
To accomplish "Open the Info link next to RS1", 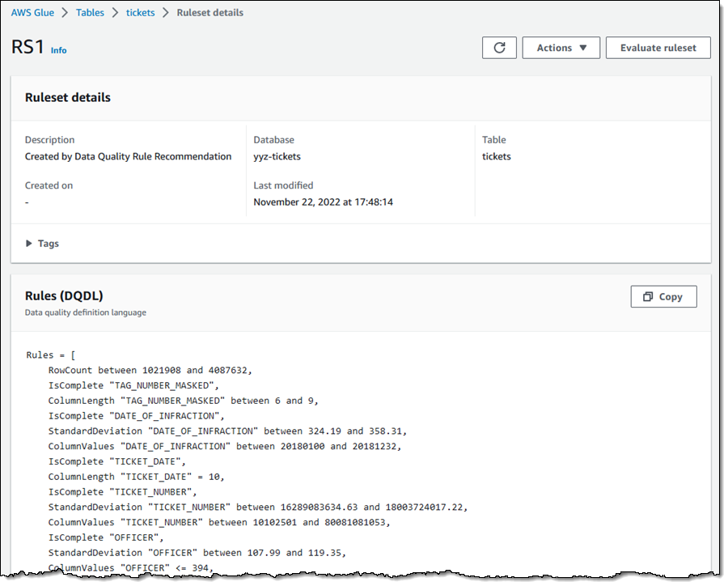I will pyautogui.click(x=58, y=50).
